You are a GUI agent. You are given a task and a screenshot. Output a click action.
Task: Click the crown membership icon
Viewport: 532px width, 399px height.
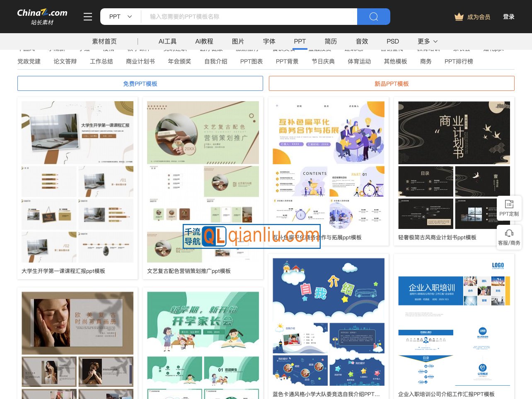(459, 17)
